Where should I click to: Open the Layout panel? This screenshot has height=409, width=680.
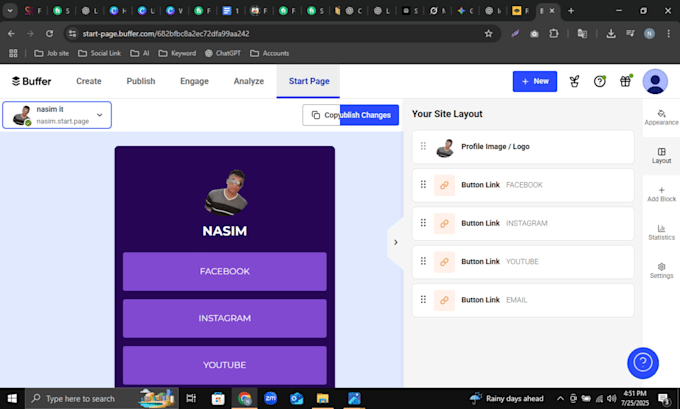click(661, 156)
